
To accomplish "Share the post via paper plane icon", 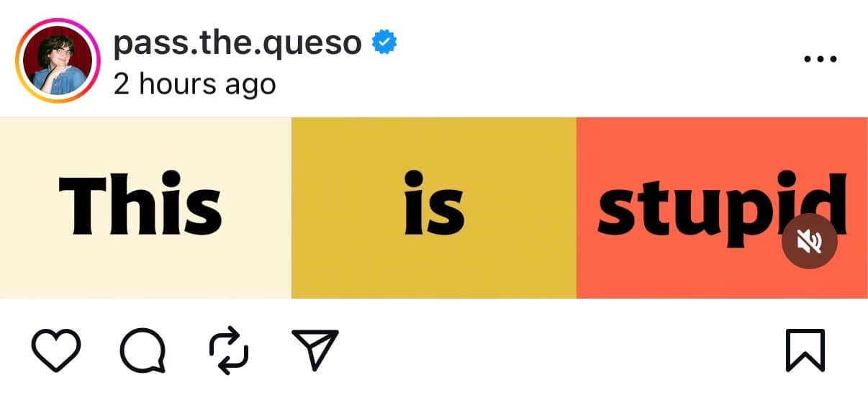I will 315,351.
